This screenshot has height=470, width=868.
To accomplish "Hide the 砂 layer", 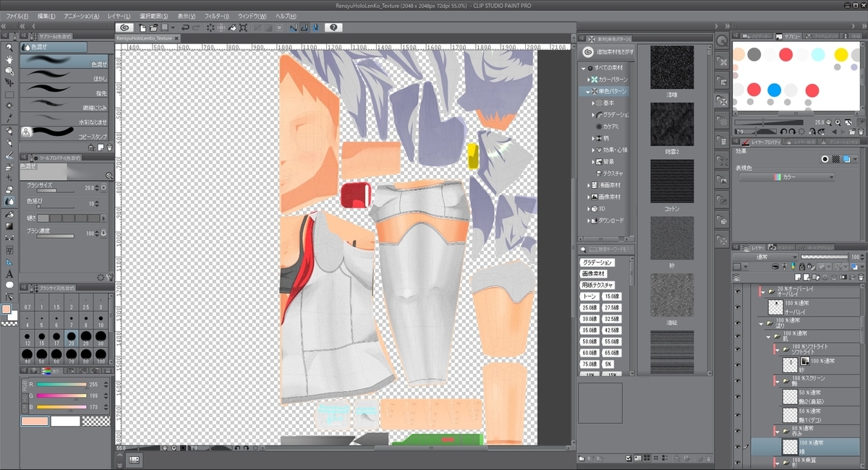I will pyautogui.click(x=738, y=365).
